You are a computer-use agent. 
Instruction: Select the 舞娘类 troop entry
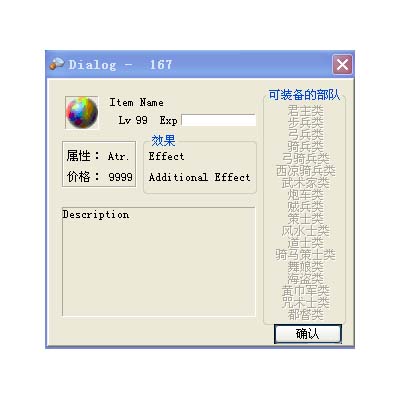(306, 267)
